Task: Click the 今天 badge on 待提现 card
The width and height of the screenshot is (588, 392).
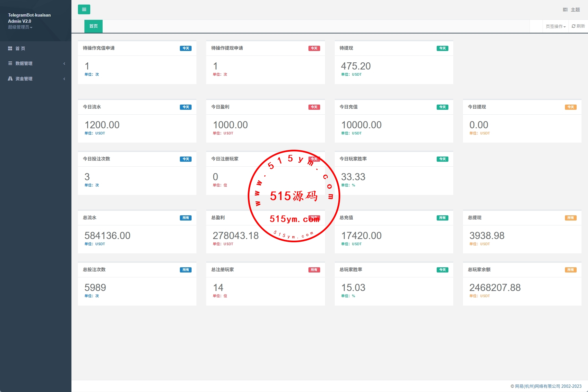Action: coord(442,48)
